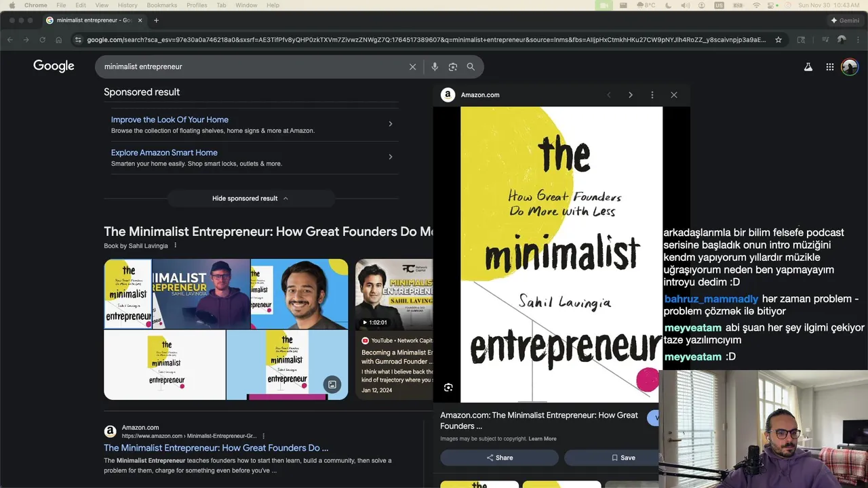Show previous image in preview panel
Image resolution: width=868 pixels, height=488 pixels.
click(x=608, y=95)
